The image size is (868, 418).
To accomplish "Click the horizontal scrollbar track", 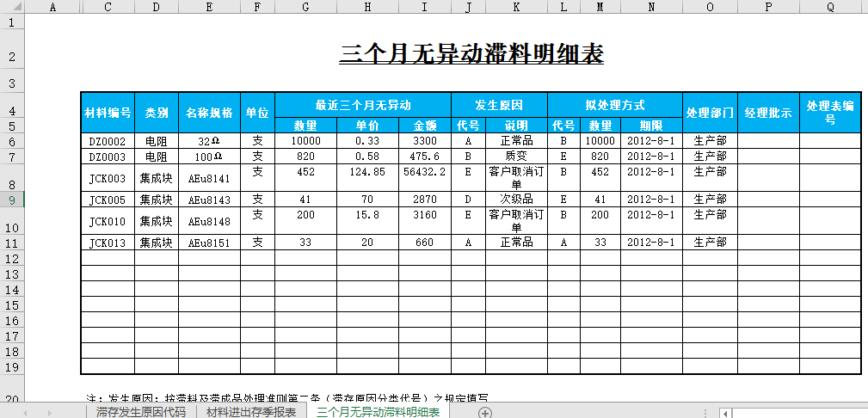I will [800, 413].
